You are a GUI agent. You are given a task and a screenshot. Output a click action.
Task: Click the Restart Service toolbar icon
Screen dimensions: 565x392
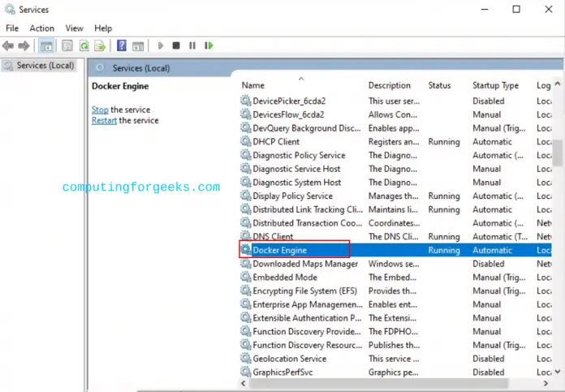coord(209,46)
